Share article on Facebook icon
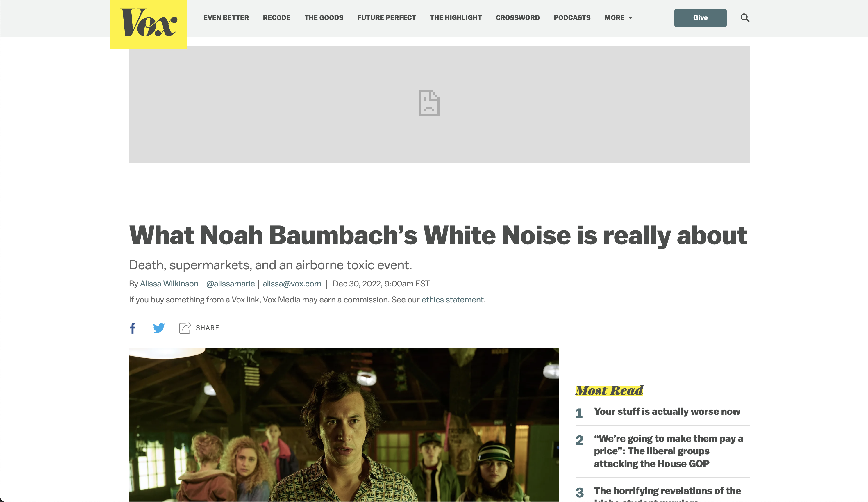The height and width of the screenshot is (502, 868). 133,328
